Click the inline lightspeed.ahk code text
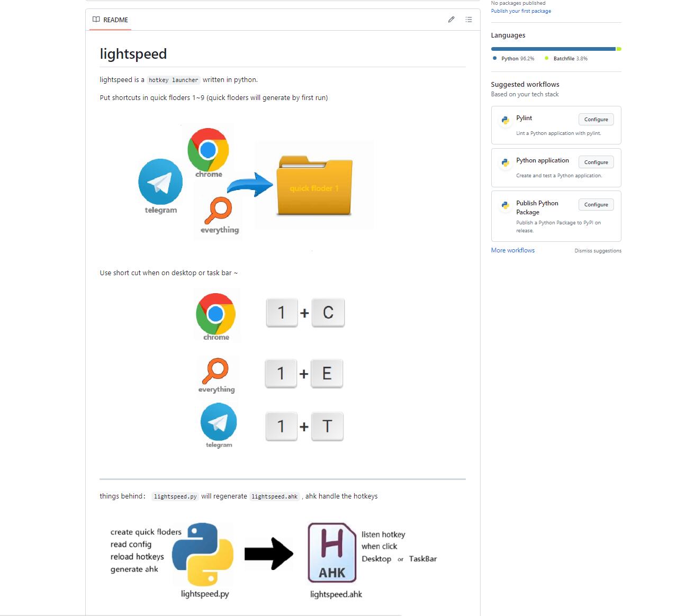The height and width of the screenshot is (616, 695). click(x=275, y=496)
